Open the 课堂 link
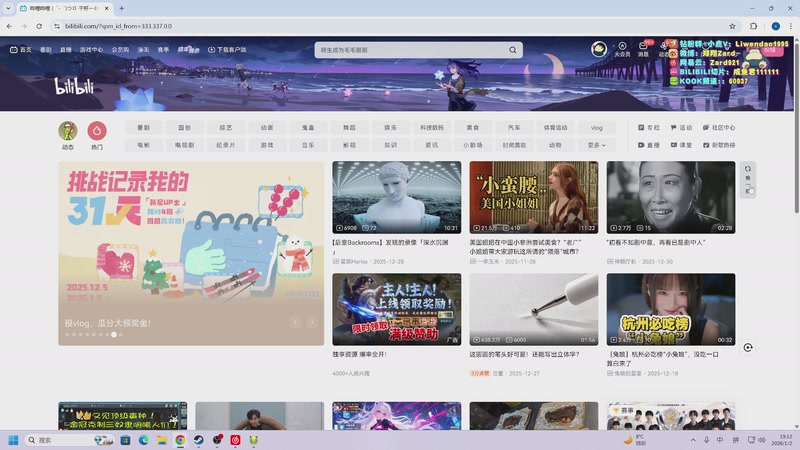The width and height of the screenshot is (800, 450). 681,145
